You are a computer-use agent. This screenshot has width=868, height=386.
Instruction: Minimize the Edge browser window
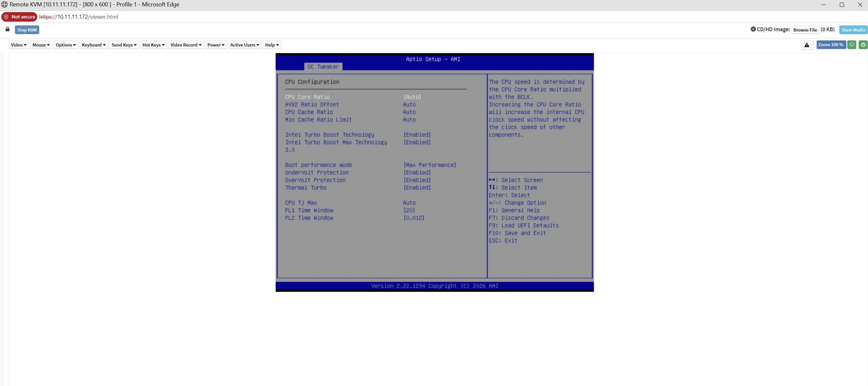(x=824, y=5)
